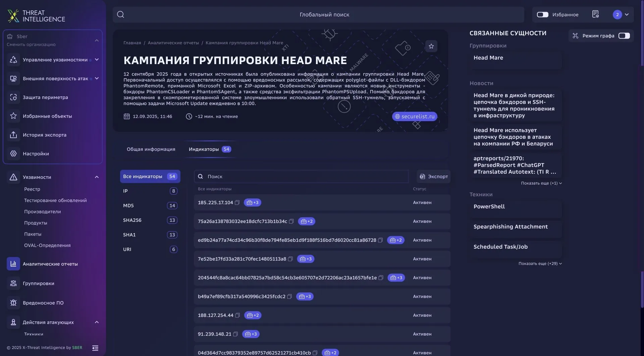Click the Управление уязвимостями sidebar icon
Image resolution: width=644 pixels, height=356 pixels.
[13, 60]
